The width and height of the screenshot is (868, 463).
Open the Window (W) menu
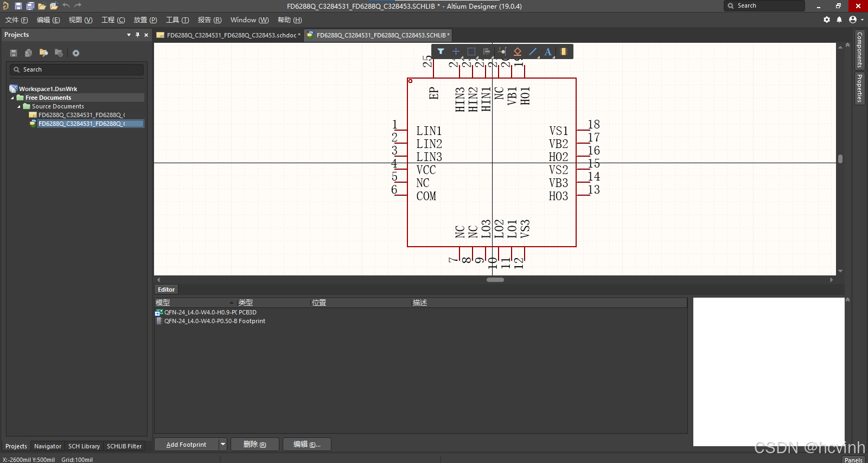click(x=250, y=20)
